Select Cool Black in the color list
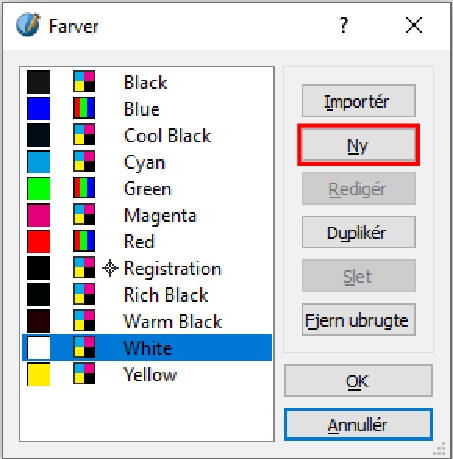453x459 pixels. [x=147, y=135]
